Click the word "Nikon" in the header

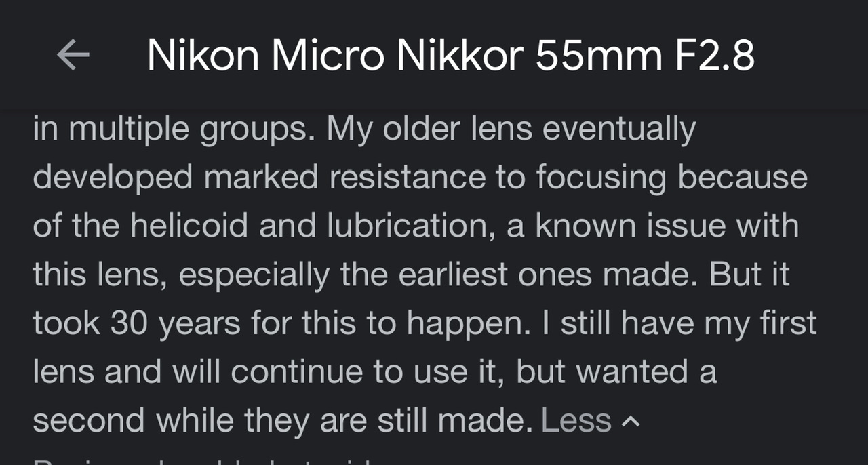click(203, 55)
